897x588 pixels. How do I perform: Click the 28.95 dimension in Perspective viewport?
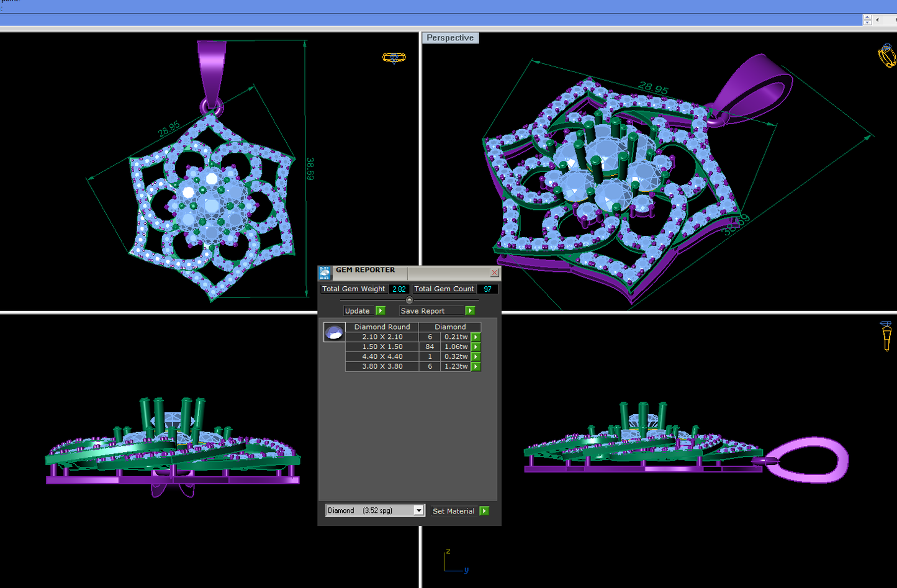654,89
